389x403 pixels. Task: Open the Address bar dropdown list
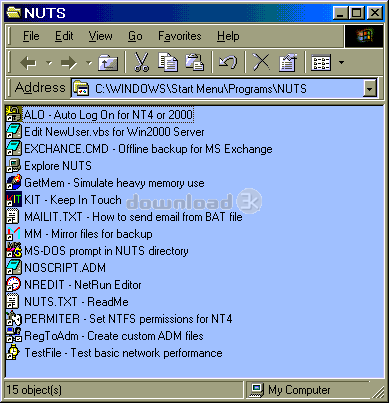[x=370, y=89]
